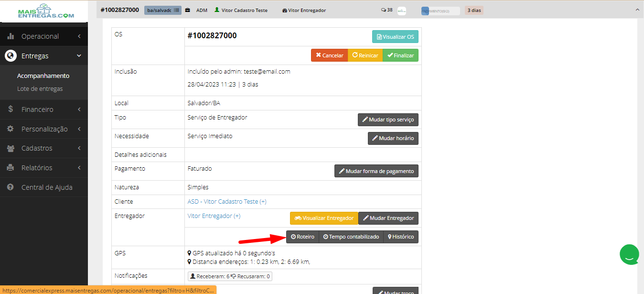This screenshot has height=294, width=644.
Task: Click Mudar forma de pagamento
Action: (x=376, y=171)
